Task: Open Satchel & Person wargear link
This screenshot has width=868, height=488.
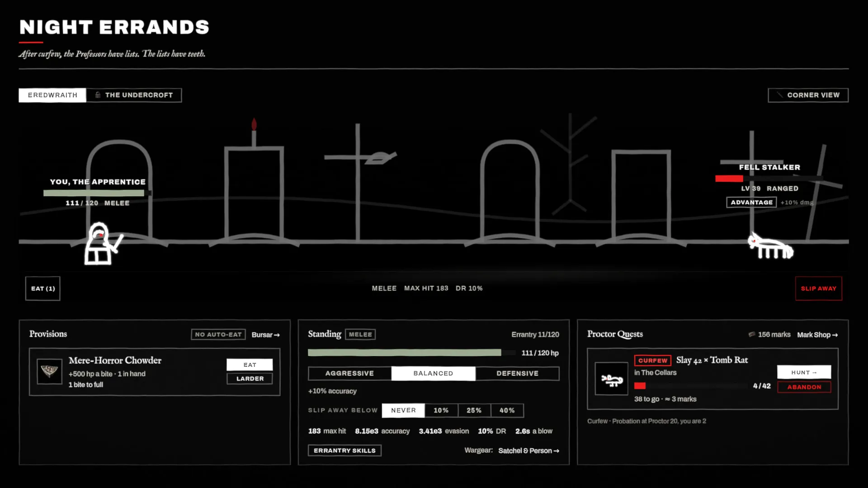Action: point(528,450)
